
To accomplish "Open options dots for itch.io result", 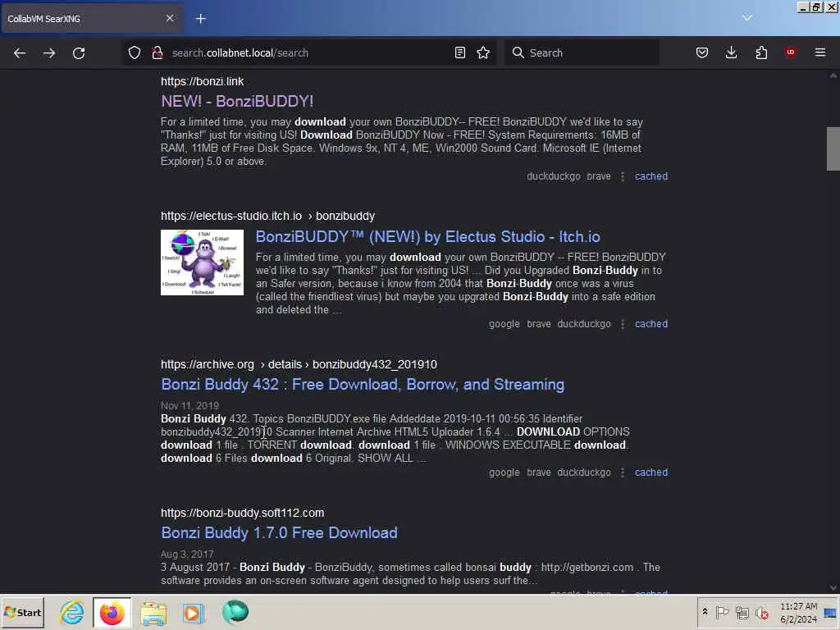I will (623, 324).
